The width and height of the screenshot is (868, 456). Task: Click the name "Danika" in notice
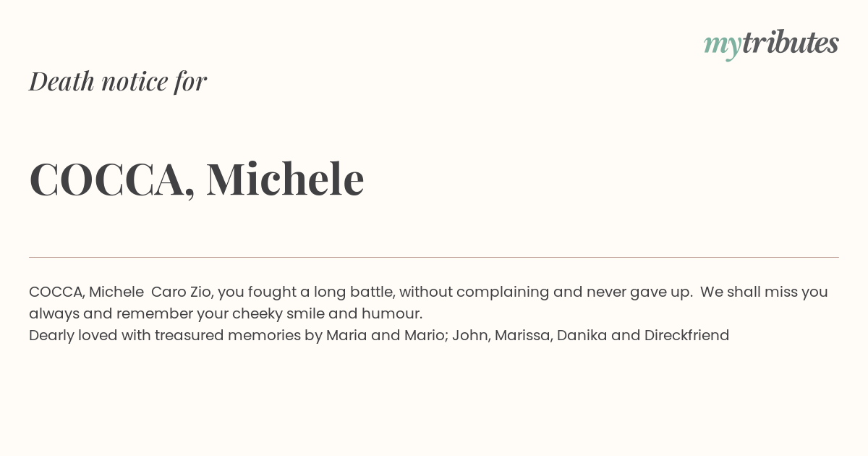[582, 336]
